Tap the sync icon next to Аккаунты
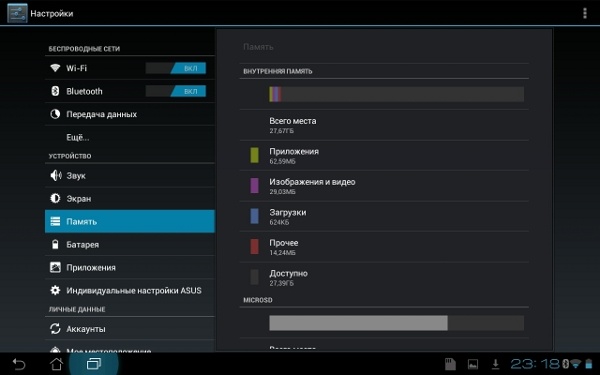Viewport: 600px width, 375px height. pos(55,329)
